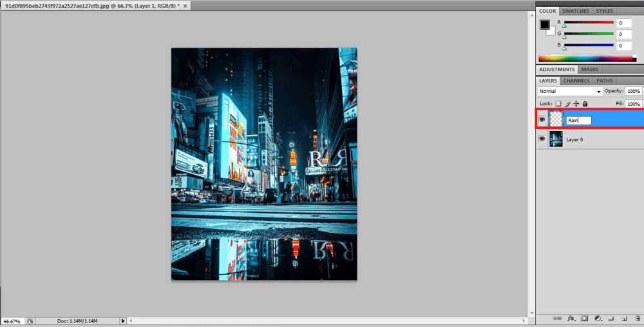Switch to the Styles tab

point(604,11)
